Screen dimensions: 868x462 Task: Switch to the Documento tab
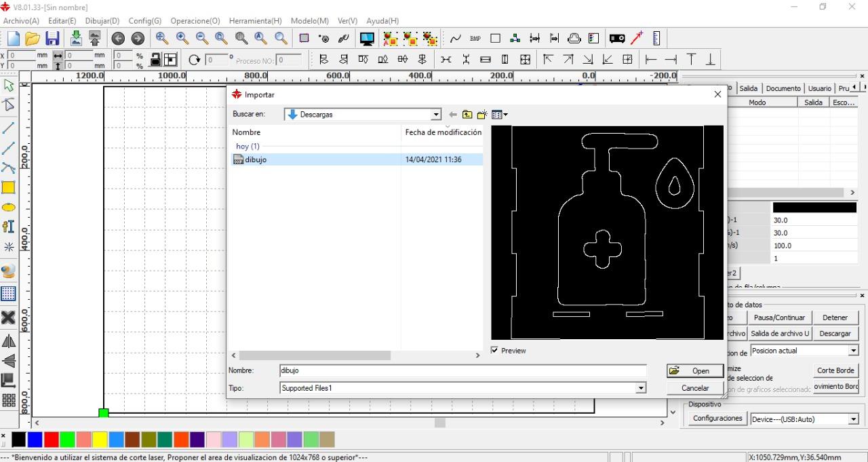pos(783,88)
